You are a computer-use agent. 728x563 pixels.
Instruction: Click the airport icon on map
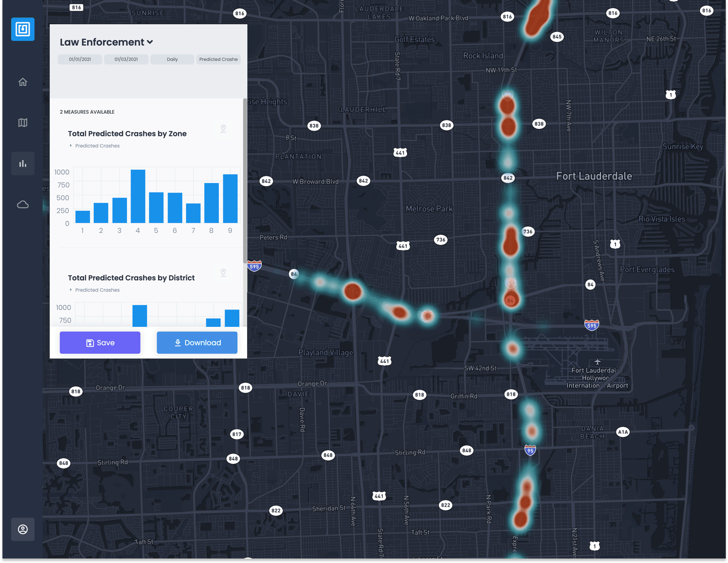click(597, 362)
